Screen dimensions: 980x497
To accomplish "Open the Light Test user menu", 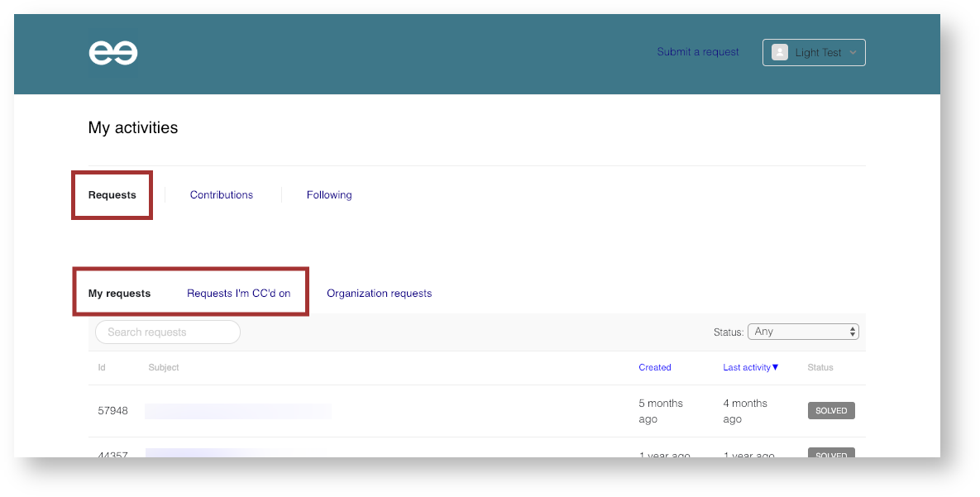I will click(814, 52).
